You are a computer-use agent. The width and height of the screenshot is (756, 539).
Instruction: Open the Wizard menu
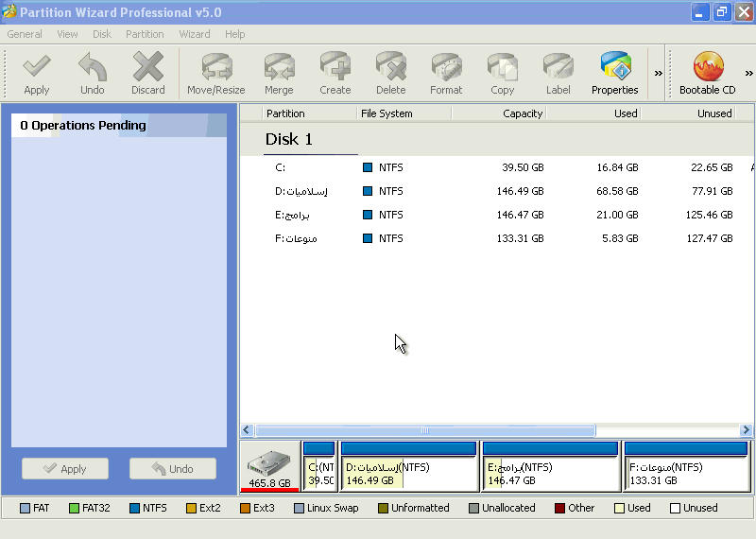(195, 34)
